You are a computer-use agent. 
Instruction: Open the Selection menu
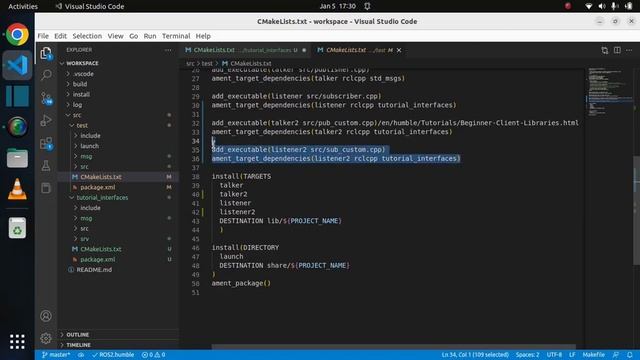coord(87,36)
